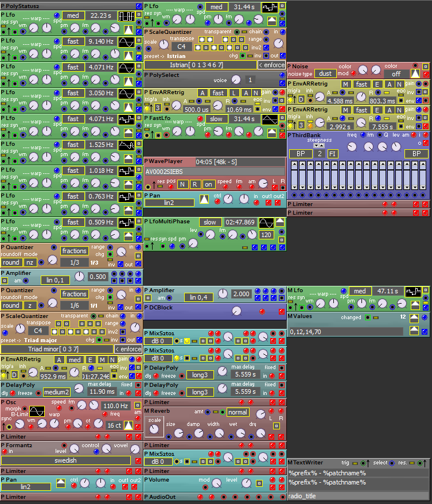Click the white triangle icon on Pan lin2
432x504 pixels.
(x=204, y=200)
